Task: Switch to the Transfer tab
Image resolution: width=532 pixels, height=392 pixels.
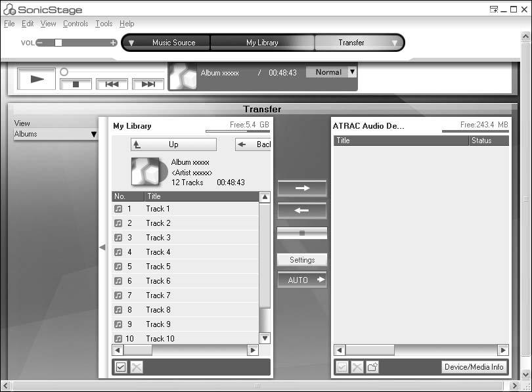Action: click(x=351, y=43)
